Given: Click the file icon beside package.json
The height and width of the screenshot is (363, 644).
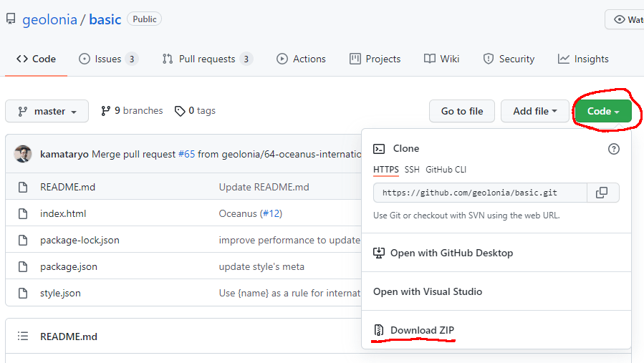Looking at the screenshot, I should click(x=23, y=266).
